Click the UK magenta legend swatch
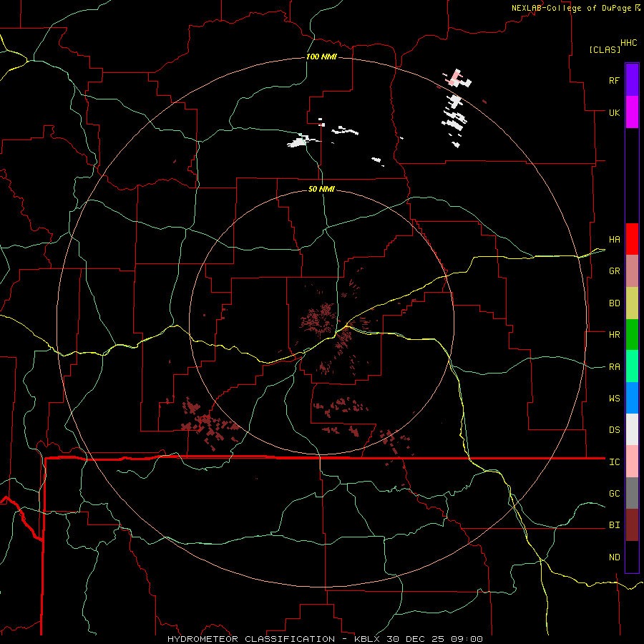644x644 pixels. 632,112
